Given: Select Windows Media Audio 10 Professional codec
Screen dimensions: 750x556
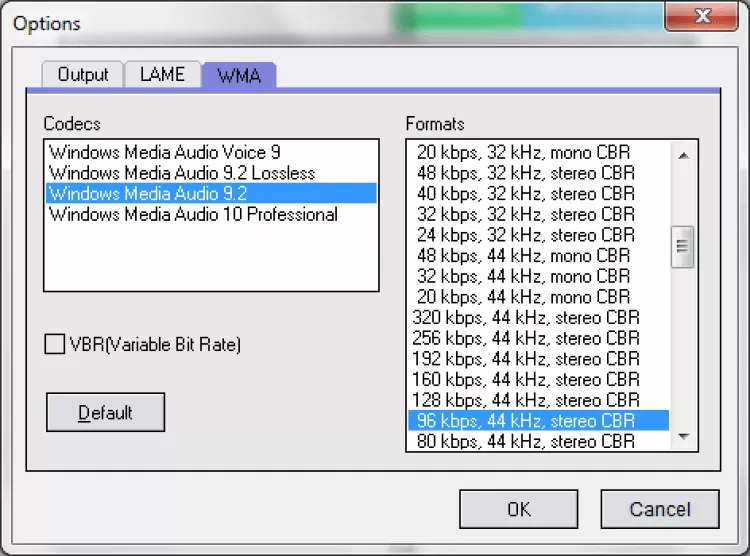Looking at the screenshot, I should point(194,214).
